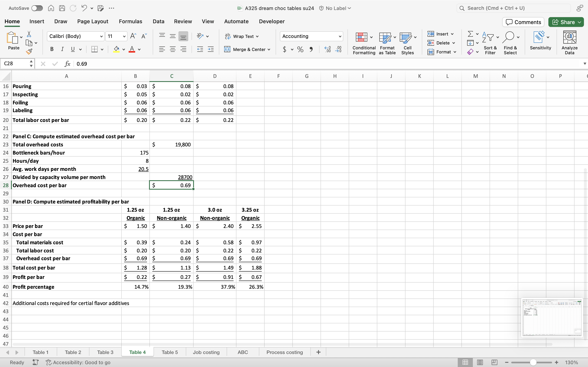The height and width of the screenshot is (367, 588).
Task: Switch to Page Layout view in status bar
Action: pyautogui.click(x=480, y=362)
